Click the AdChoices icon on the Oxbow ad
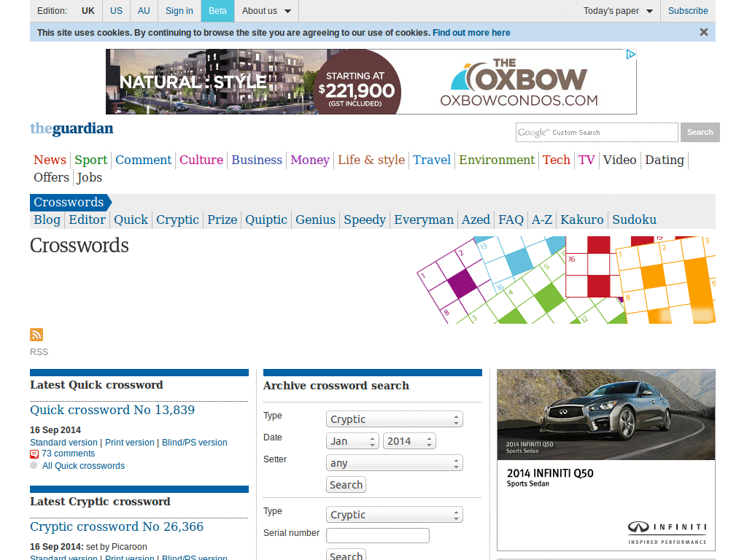747x560 pixels. tap(631, 55)
